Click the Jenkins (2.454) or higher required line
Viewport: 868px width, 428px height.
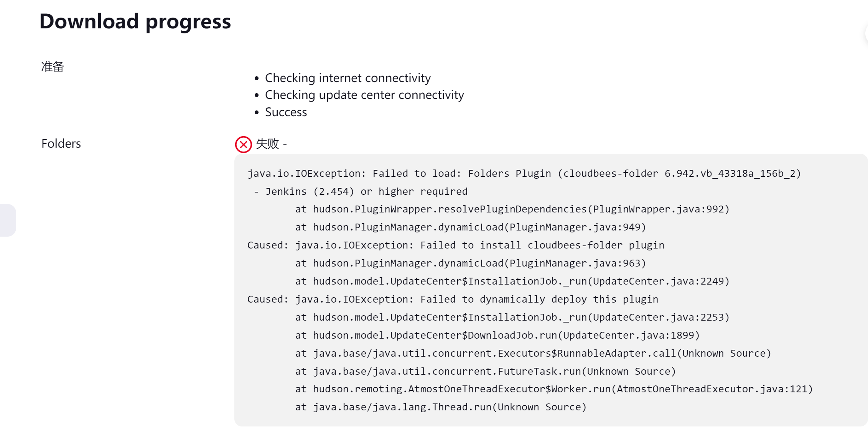(361, 191)
